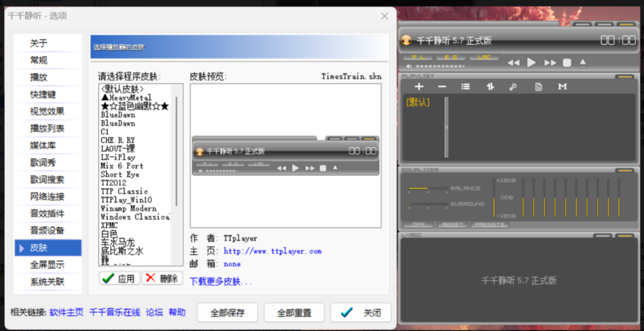Open the http://www.ttplayer.com homepage link
644x331 pixels.
(x=273, y=251)
